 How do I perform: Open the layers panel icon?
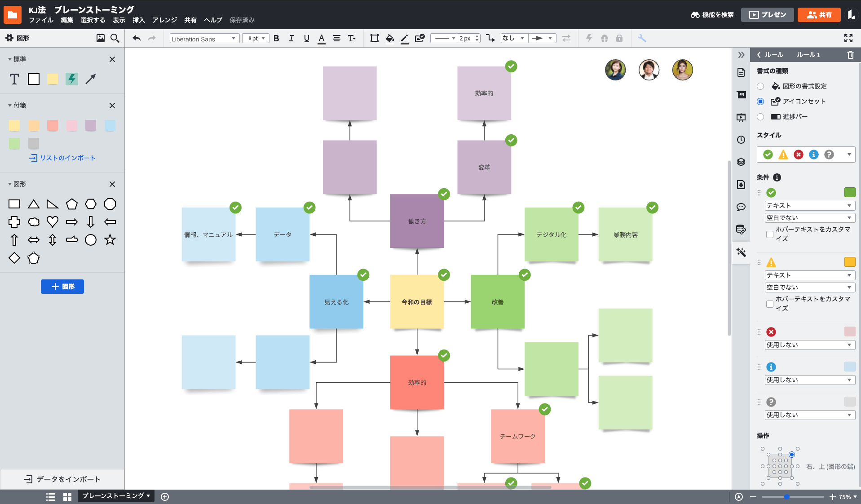[741, 162]
